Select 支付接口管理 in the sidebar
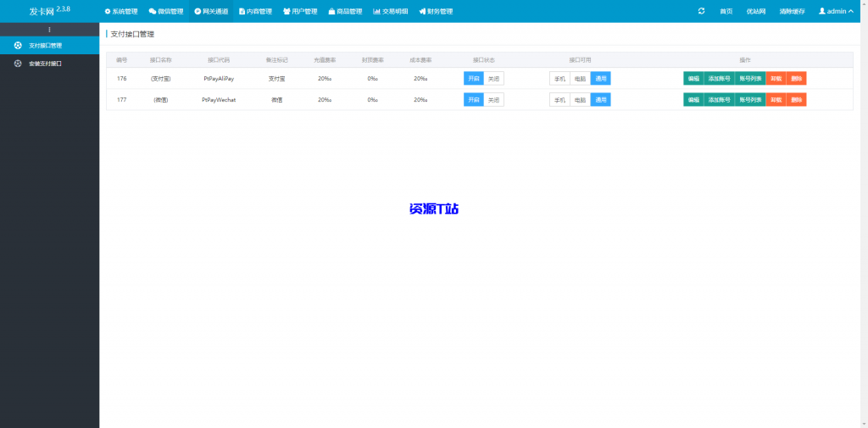 click(x=45, y=45)
